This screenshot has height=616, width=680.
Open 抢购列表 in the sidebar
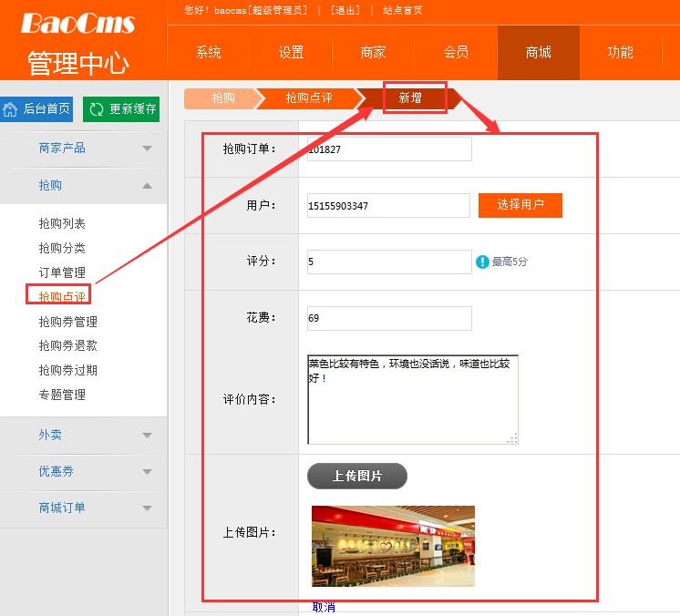pyautogui.click(x=62, y=223)
